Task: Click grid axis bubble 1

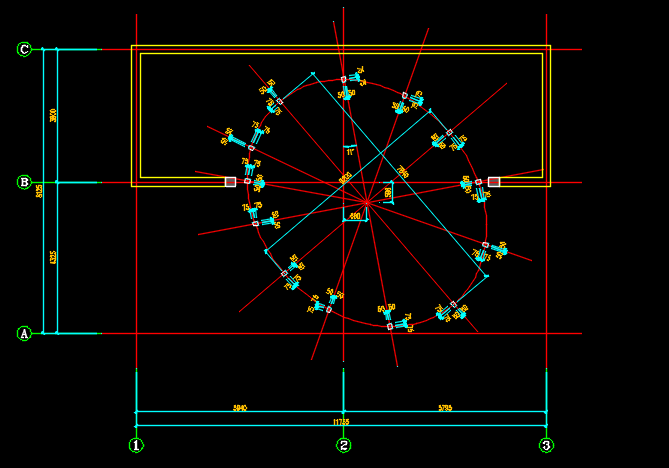Action: [136, 445]
